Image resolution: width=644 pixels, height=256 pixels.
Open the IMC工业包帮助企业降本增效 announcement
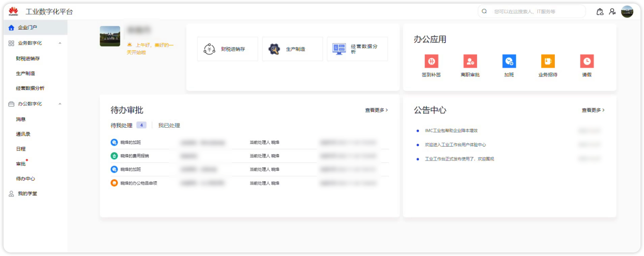451,131
